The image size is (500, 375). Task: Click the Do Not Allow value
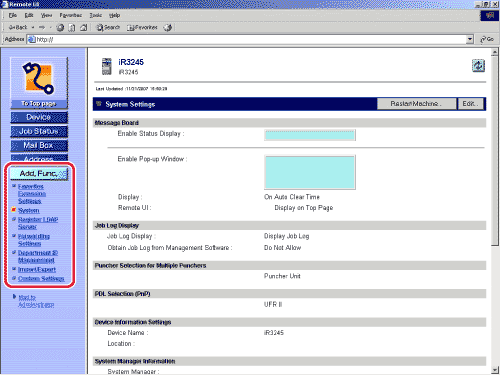click(283, 248)
